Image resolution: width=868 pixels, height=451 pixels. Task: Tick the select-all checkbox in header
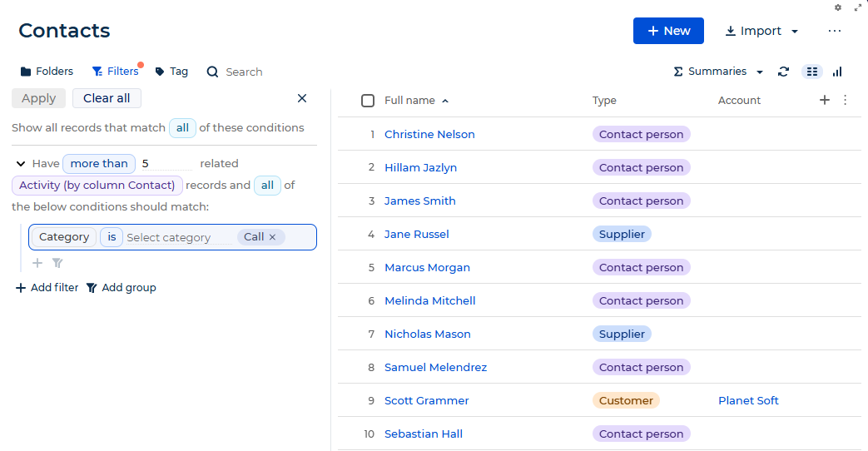[x=368, y=100]
